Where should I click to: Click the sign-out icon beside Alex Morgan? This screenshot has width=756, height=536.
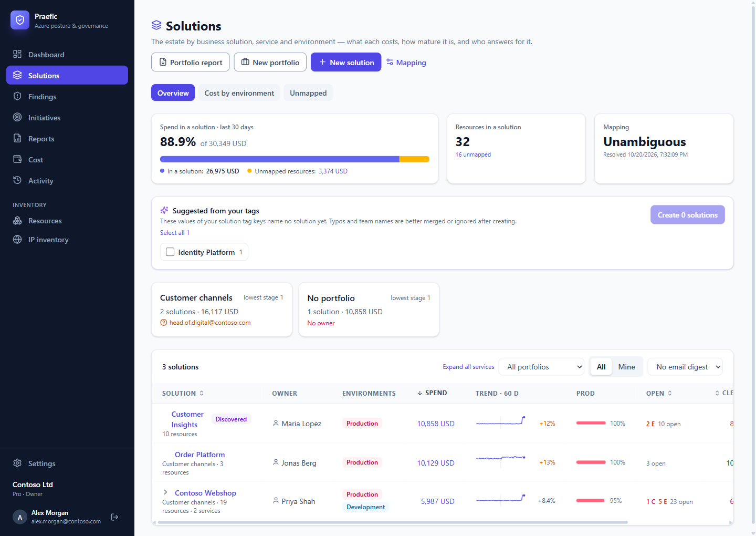click(x=114, y=517)
